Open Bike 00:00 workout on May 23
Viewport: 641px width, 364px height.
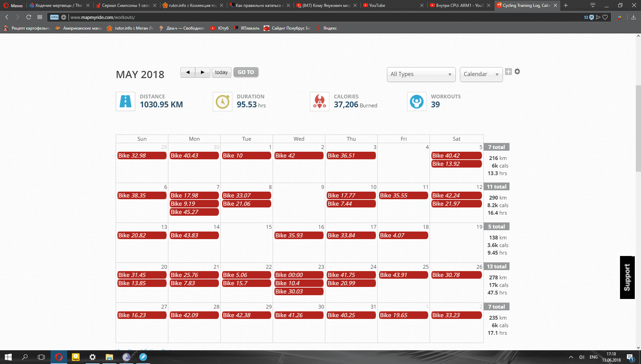(x=299, y=275)
